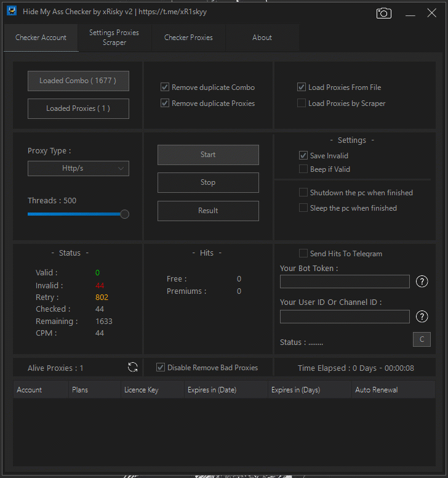Go to the About tab
Screen dimensions: 448x478
(262, 38)
